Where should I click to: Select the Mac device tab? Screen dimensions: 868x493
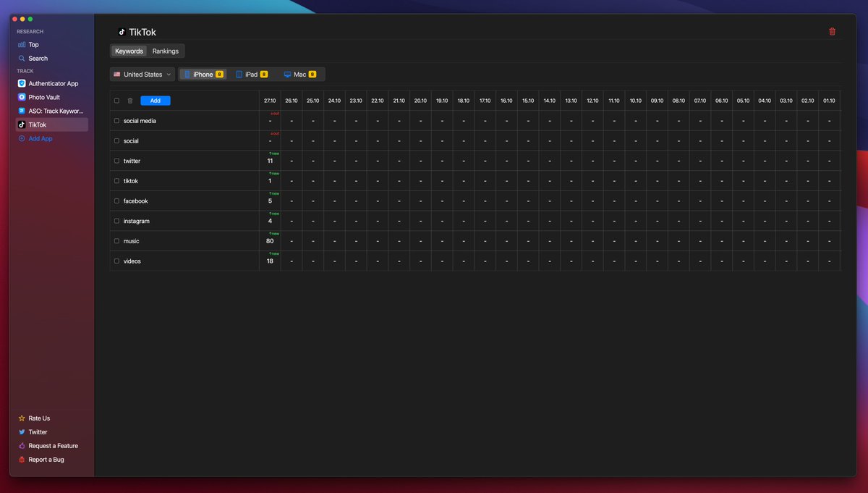pyautogui.click(x=300, y=75)
